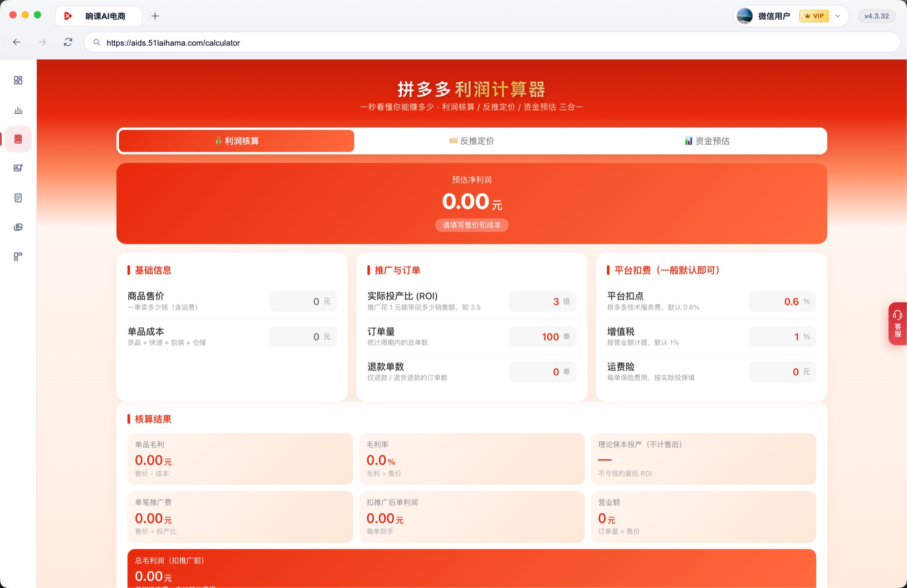Screen dimensions: 907x588
Task: Click the 单品成本 input field
Action: [x=303, y=337]
